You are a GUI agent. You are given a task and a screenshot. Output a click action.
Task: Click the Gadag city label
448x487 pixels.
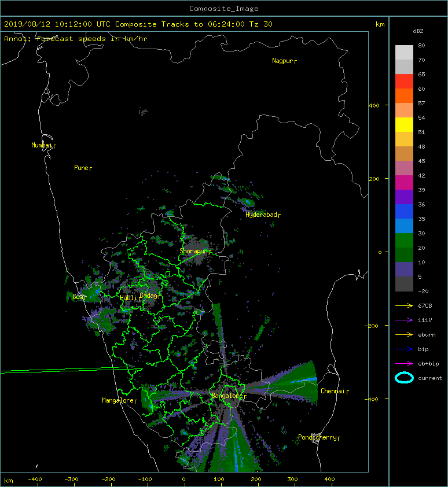(x=149, y=296)
